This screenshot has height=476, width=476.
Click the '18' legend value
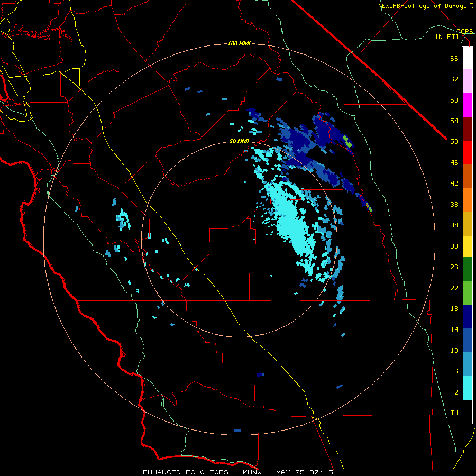pos(454,309)
